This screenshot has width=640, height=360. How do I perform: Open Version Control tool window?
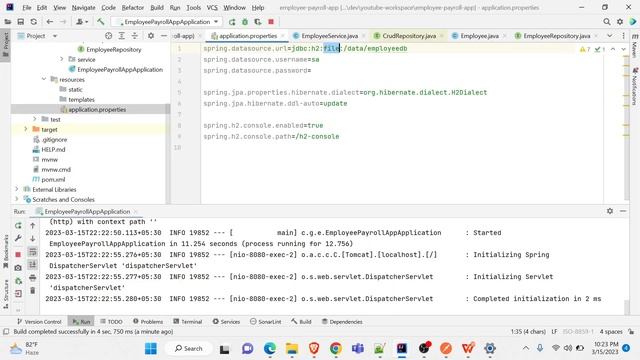39,322
